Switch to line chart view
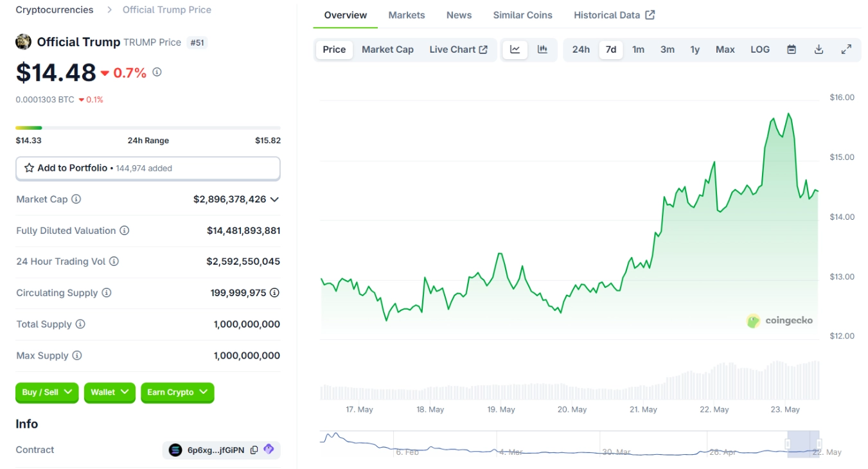Viewport: 868px width, 469px height. click(515, 49)
